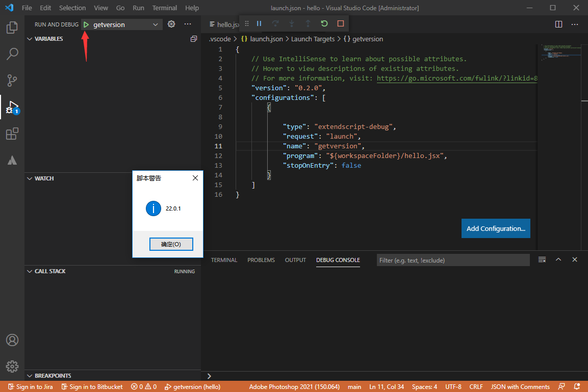Open the Source Control view
Viewport: 588px width, 392px height.
tap(12, 80)
